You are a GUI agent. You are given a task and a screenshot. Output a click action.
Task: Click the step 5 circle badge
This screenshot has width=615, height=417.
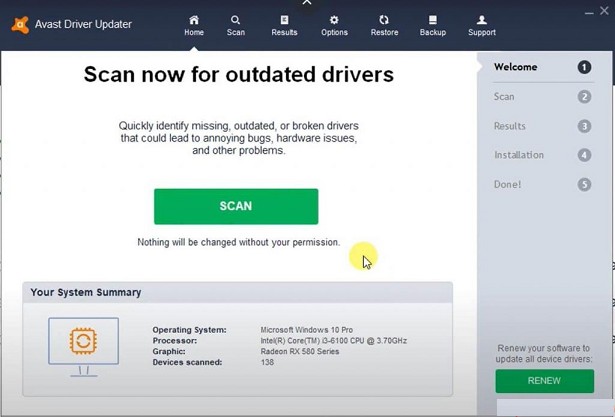(x=584, y=184)
